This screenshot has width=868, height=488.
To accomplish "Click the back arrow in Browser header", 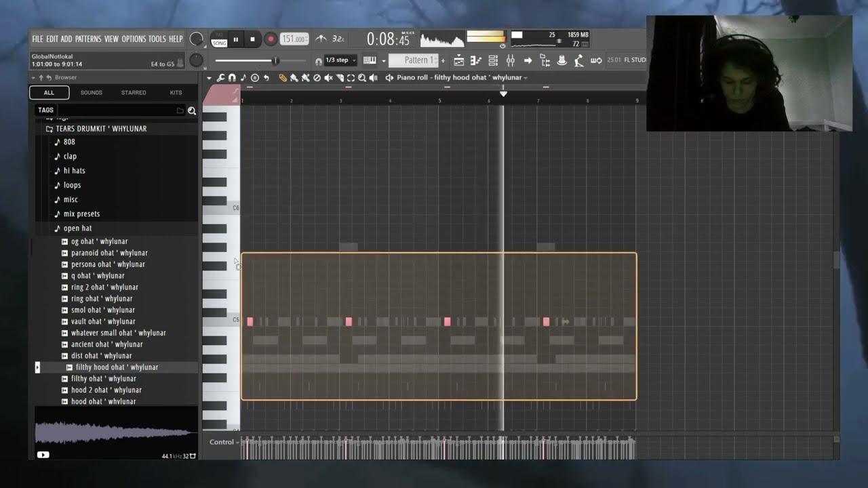I will (x=49, y=77).
